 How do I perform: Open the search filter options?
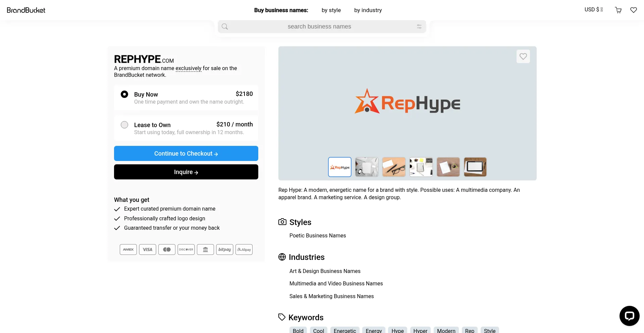click(419, 26)
